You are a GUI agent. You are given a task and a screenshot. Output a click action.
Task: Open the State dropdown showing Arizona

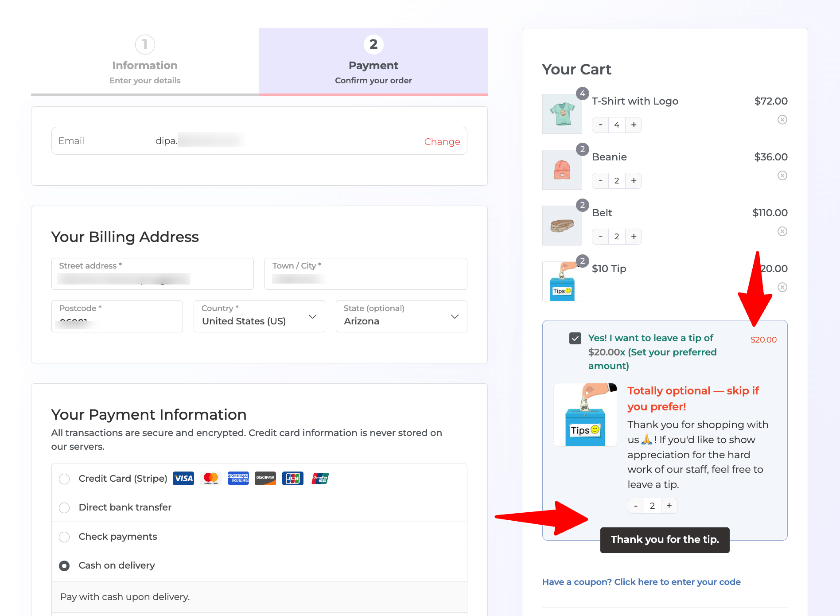[x=401, y=316]
